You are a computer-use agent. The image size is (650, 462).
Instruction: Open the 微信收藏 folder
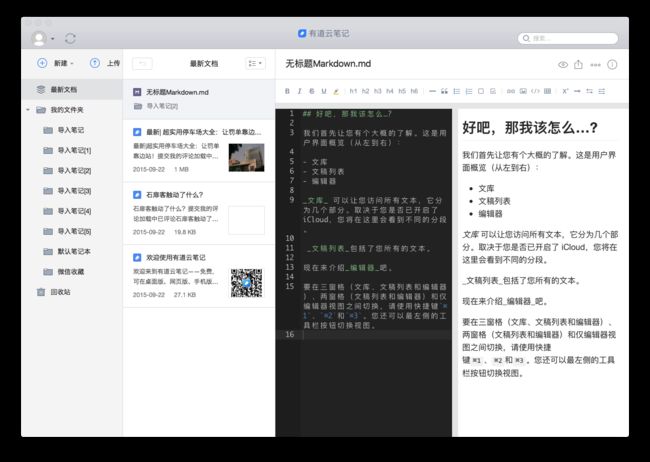[72, 272]
